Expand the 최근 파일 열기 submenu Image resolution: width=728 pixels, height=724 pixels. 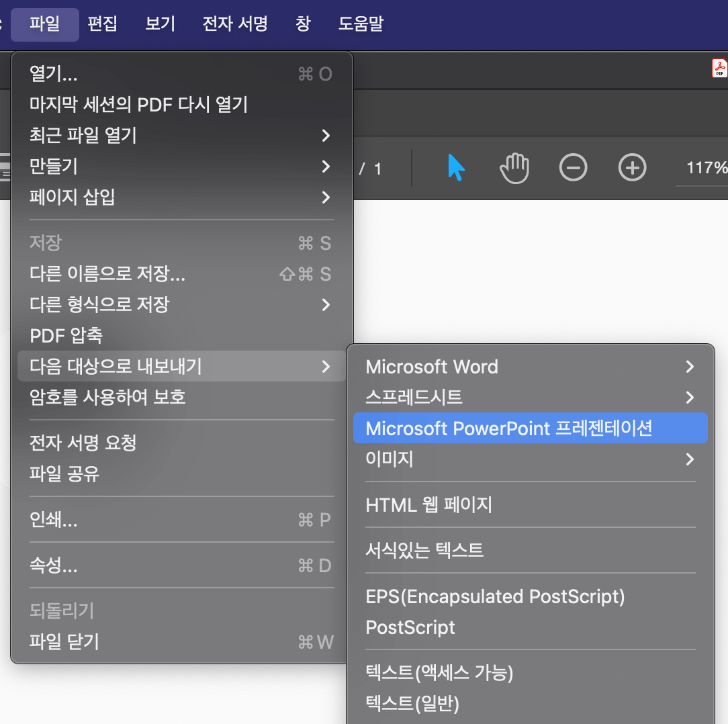pos(181,135)
